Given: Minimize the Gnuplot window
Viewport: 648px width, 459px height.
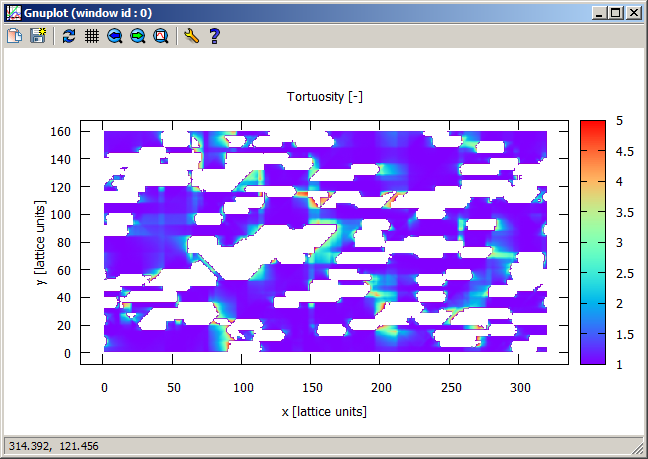Looking at the screenshot, I should (599, 13).
